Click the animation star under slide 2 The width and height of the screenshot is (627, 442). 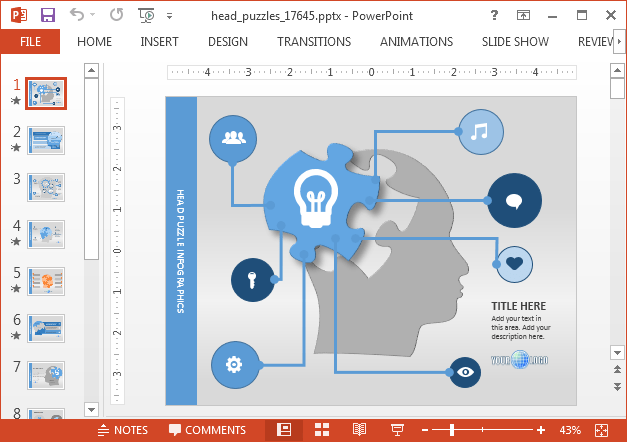16,148
